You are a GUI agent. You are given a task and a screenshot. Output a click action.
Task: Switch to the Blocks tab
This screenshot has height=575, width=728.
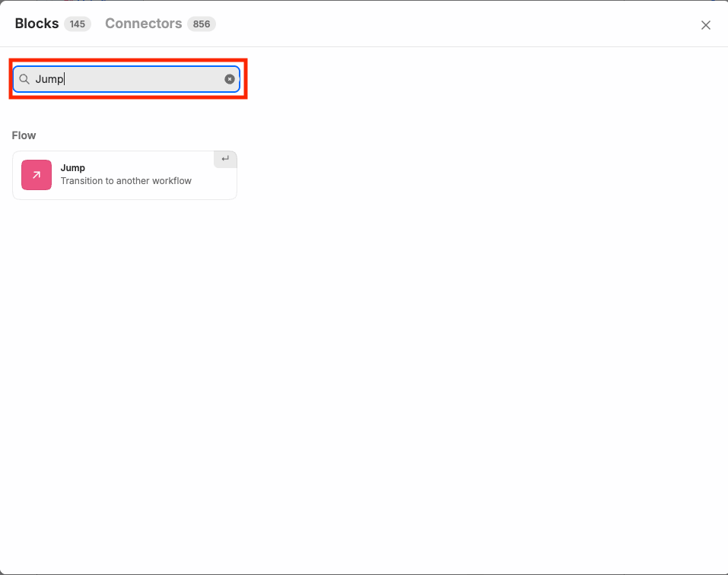click(x=36, y=24)
